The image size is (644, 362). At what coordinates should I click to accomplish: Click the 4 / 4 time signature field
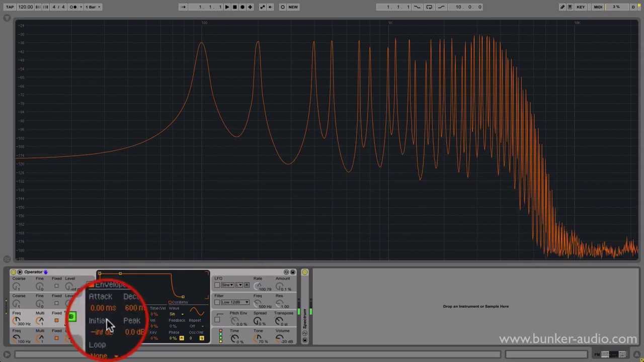(x=58, y=7)
